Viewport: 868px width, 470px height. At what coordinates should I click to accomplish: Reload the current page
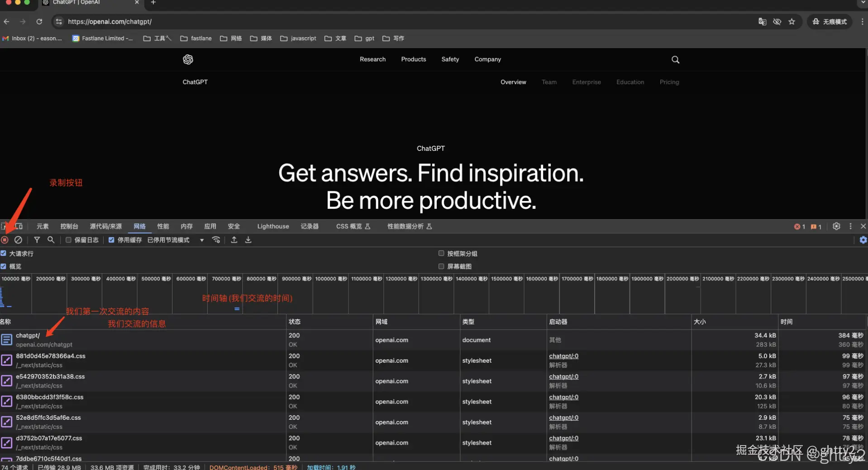(x=39, y=22)
